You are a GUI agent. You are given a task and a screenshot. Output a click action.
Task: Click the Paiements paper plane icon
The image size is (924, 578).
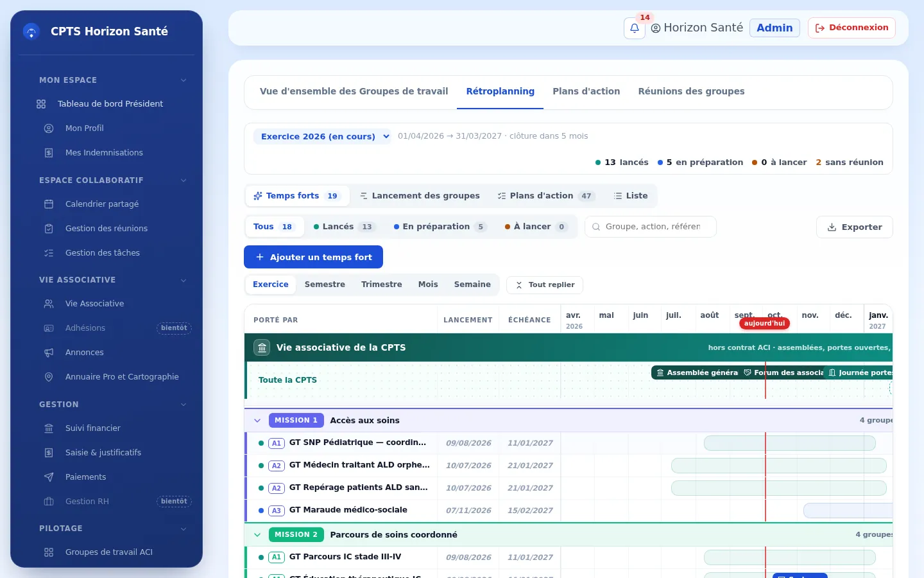point(49,477)
